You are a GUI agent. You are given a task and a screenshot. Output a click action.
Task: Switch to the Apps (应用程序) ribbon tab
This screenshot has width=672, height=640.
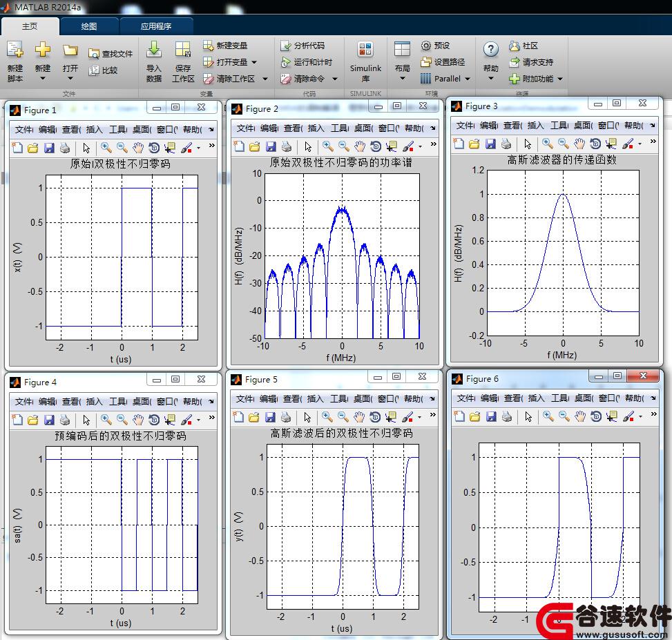[x=156, y=26]
